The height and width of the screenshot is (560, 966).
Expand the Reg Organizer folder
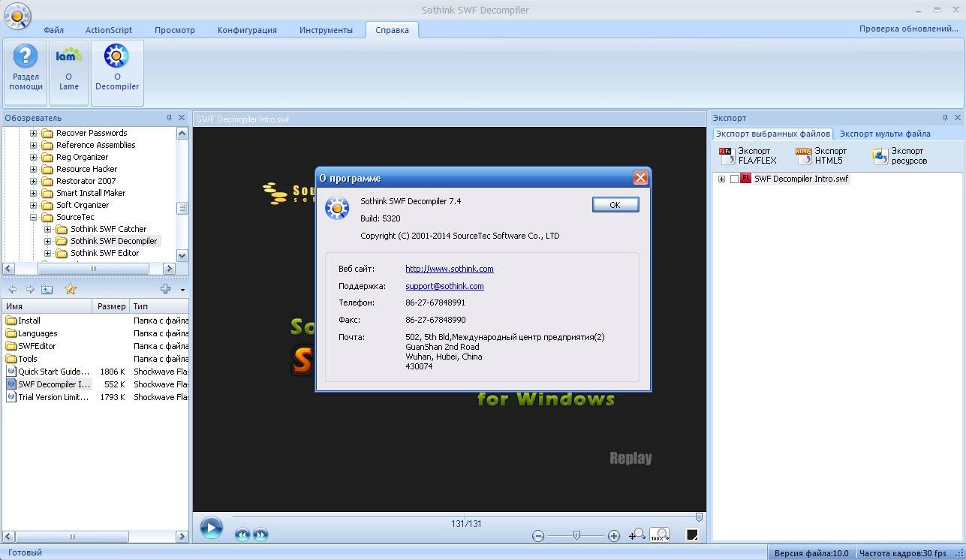tap(33, 157)
